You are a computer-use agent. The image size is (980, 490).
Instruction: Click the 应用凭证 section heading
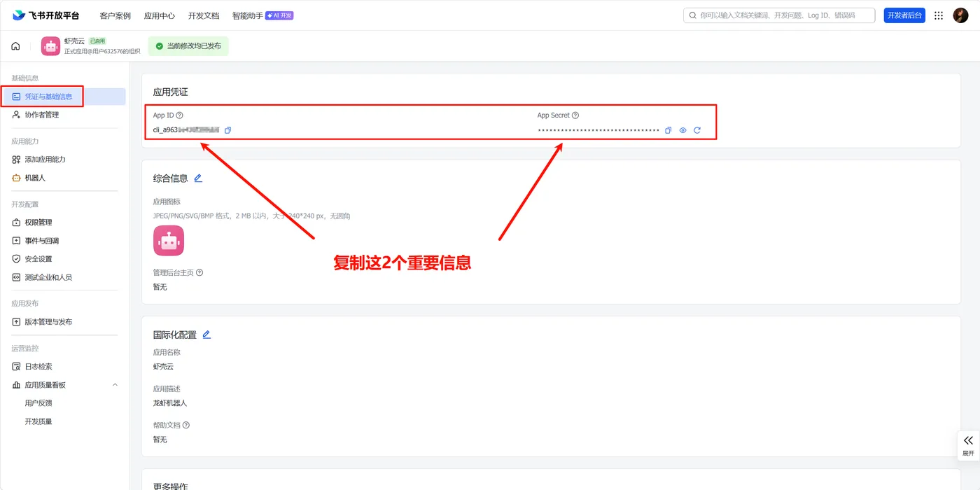coord(170,92)
